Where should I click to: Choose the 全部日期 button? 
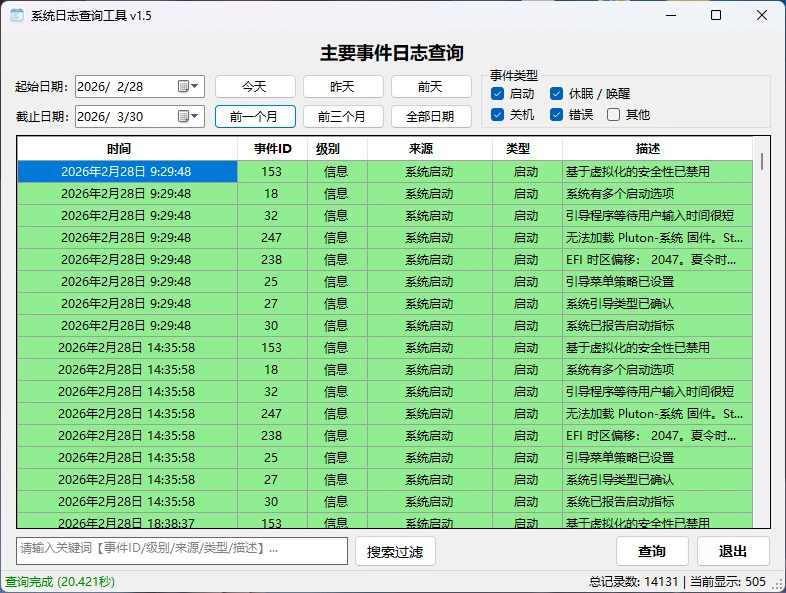click(431, 116)
